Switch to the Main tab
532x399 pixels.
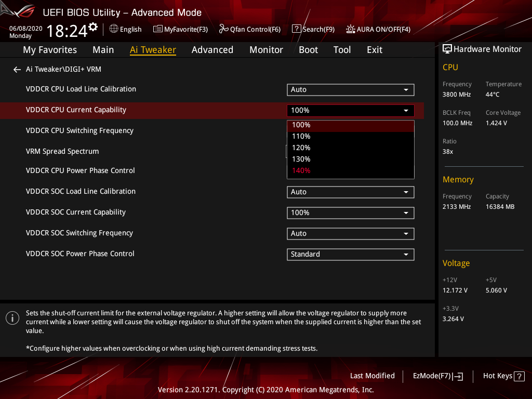[103, 50]
